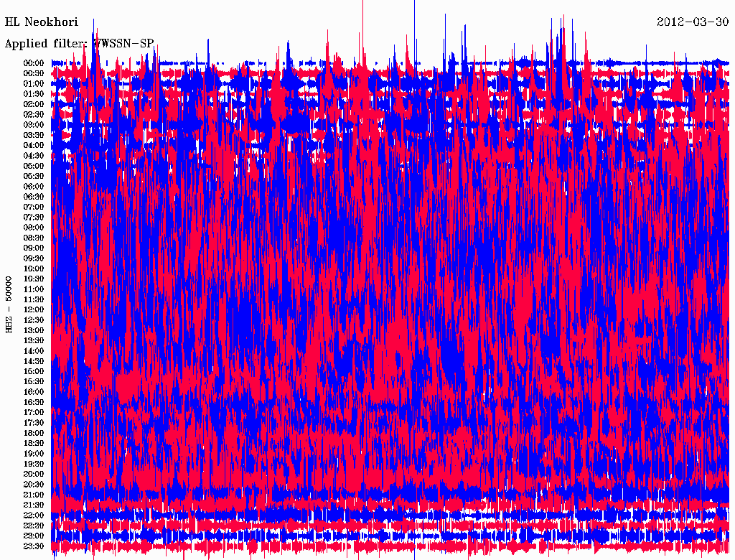Select the 03:00 time row label
This screenshot has height=560, width=735.
pyautogui.click(x=34, y=125)
